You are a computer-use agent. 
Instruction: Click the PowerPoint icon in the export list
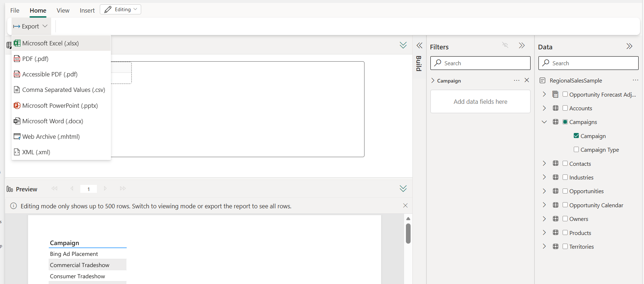pyautogui.click(x=17, y=106)
